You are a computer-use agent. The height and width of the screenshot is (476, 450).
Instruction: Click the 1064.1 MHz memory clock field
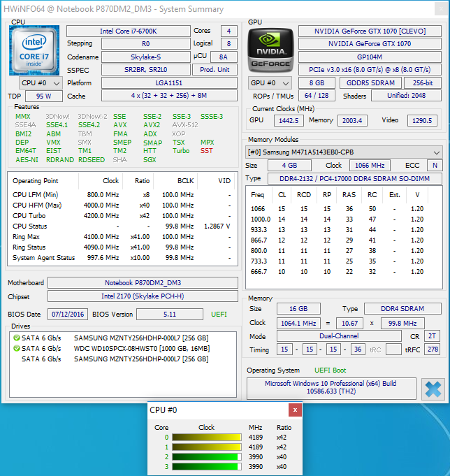(298, 324)
